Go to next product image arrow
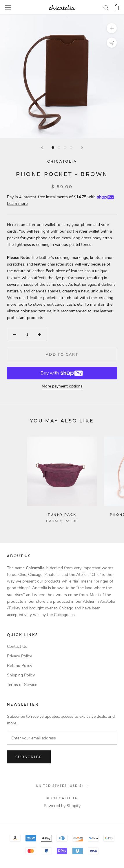The width and height of the screenshot is (124, 868). click(x=82, y=147)
